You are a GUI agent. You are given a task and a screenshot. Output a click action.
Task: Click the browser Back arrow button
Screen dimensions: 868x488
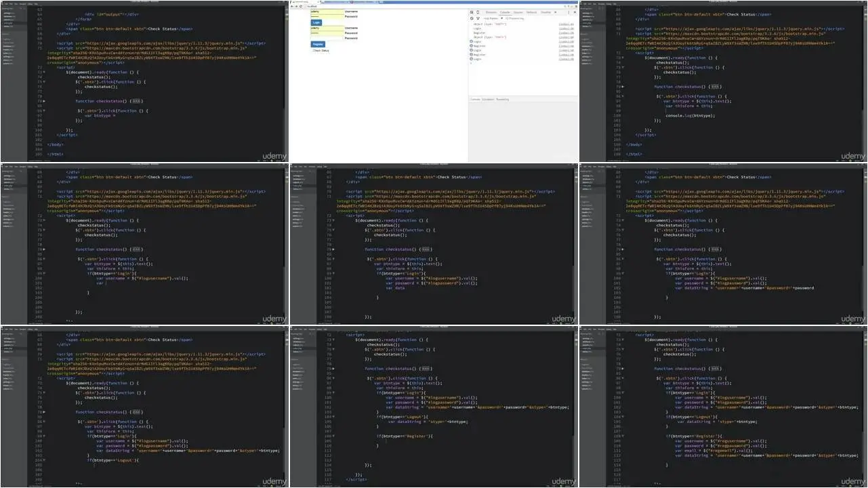click(292, 6)
